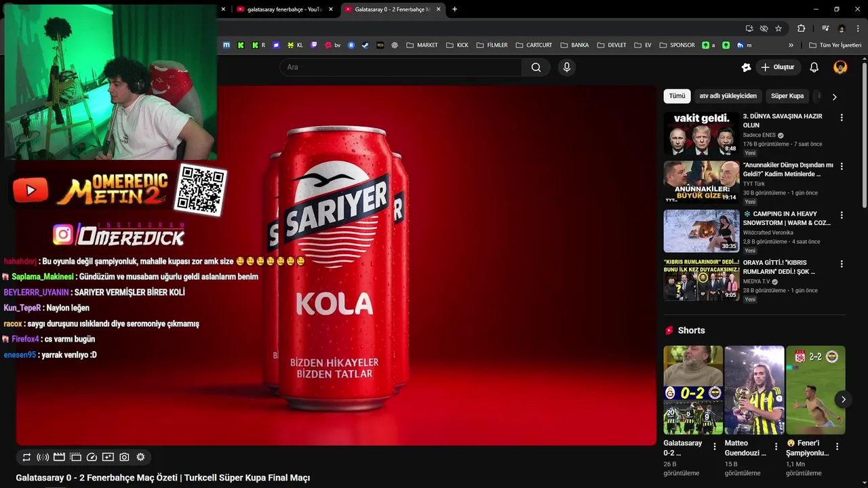
Task: Open options for 'Fener'i Şampiyonlu' Short
Action: 837,447
